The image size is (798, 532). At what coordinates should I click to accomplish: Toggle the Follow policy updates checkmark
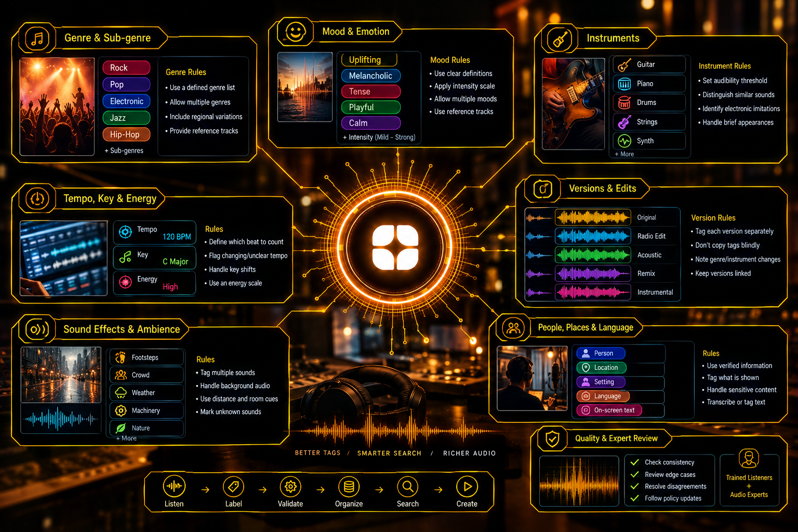click(x=634, y=498)
